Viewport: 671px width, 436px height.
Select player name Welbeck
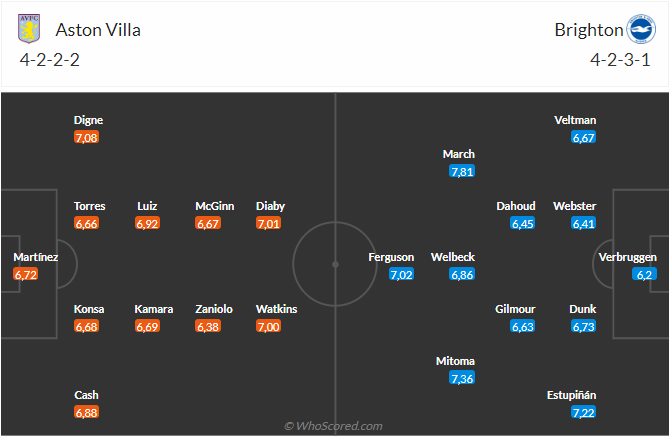(x=452, y=257)
